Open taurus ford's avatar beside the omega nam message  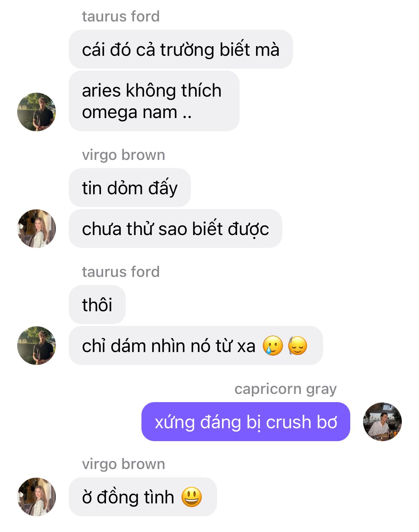click(x=37, y=112)
